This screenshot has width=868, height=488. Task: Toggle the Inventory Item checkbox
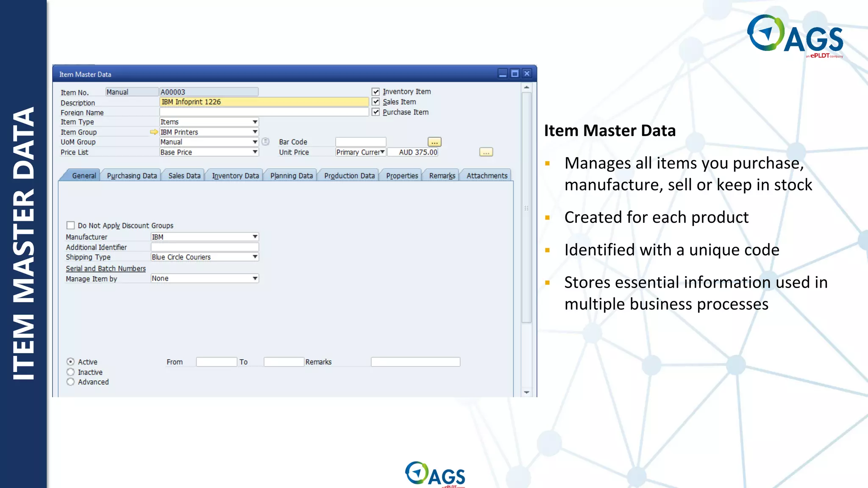pos(376,91)
